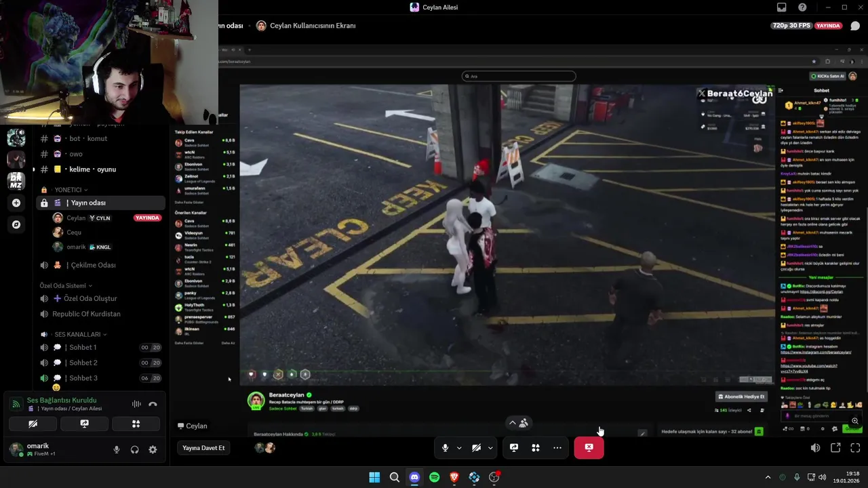The width and height of the screenshot is (868, 488).
Task: Open user settings gear icon
Action: point(153,449)
